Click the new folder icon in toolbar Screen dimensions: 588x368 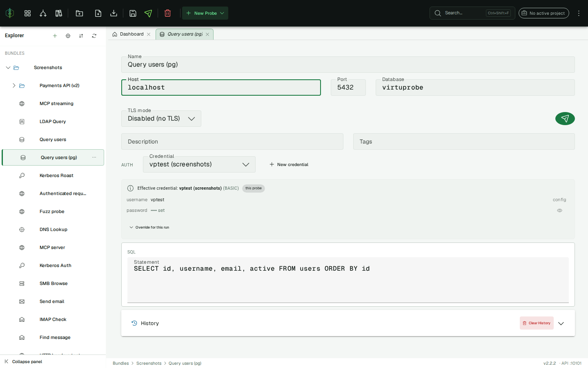[x=80, y=13]
